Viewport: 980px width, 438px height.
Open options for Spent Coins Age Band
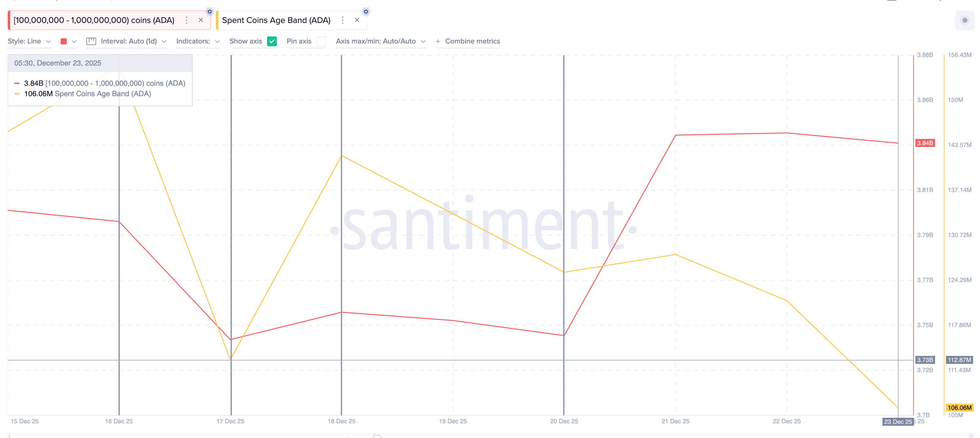342,20
